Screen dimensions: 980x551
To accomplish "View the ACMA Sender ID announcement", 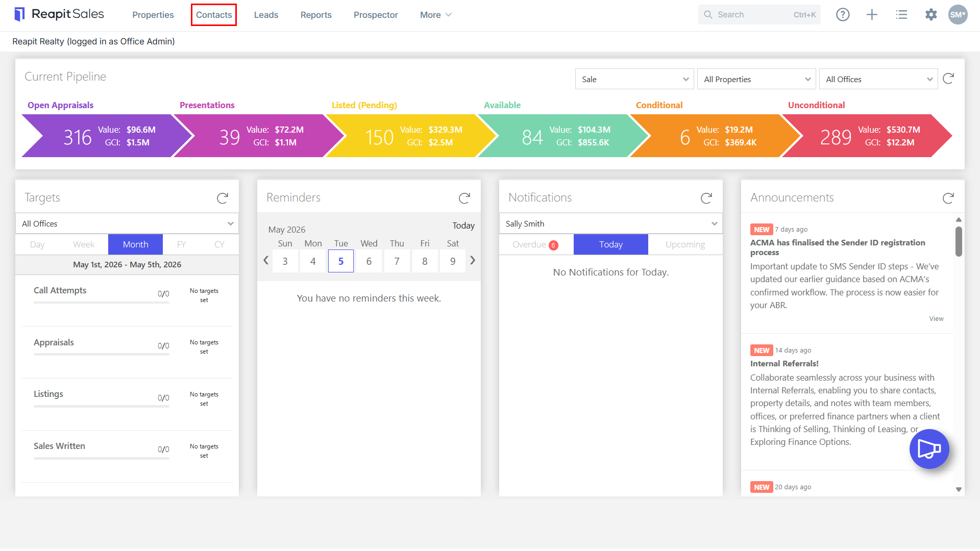I will (x=936, y=318).
